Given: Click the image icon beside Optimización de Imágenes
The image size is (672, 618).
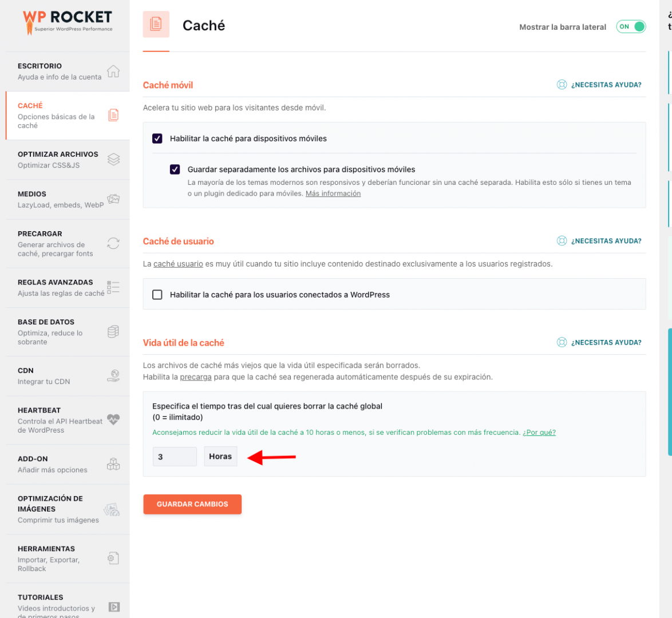Looking at the screenshot, I should (112, 510).
